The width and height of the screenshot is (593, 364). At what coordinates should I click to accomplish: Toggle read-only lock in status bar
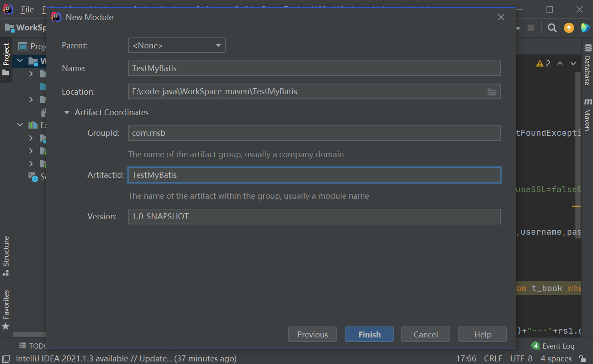582,358
